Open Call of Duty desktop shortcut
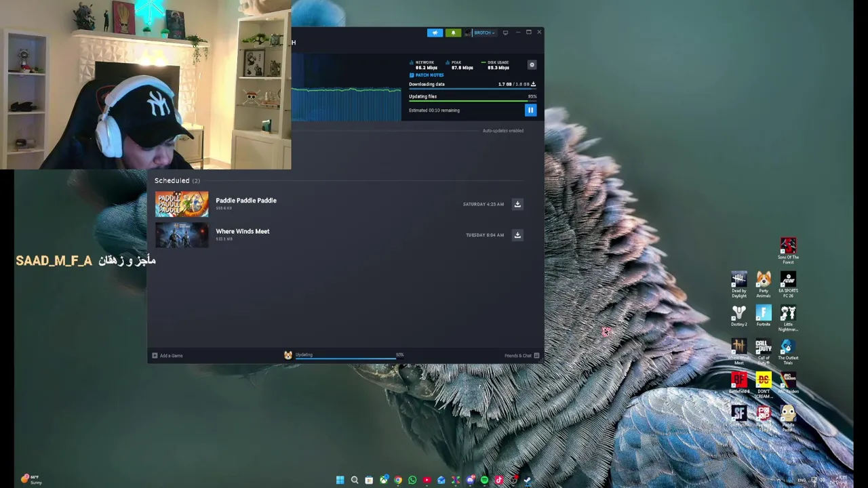This screenshot has height=488, width=868. pyautogui.click(x=764, y=352)
